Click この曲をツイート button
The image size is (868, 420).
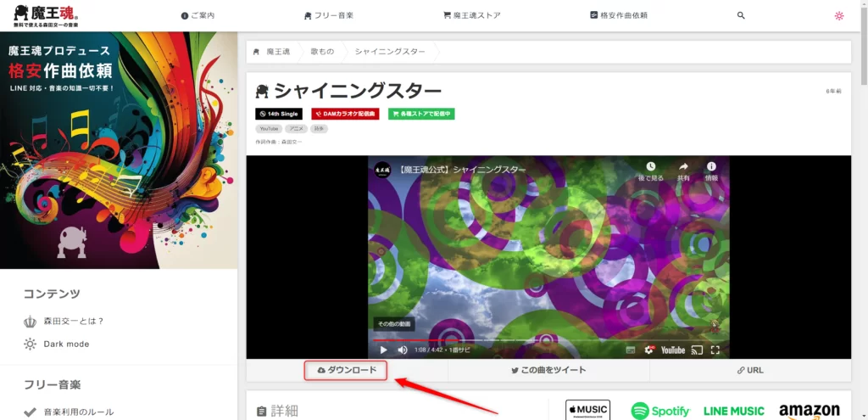[548, 370]
